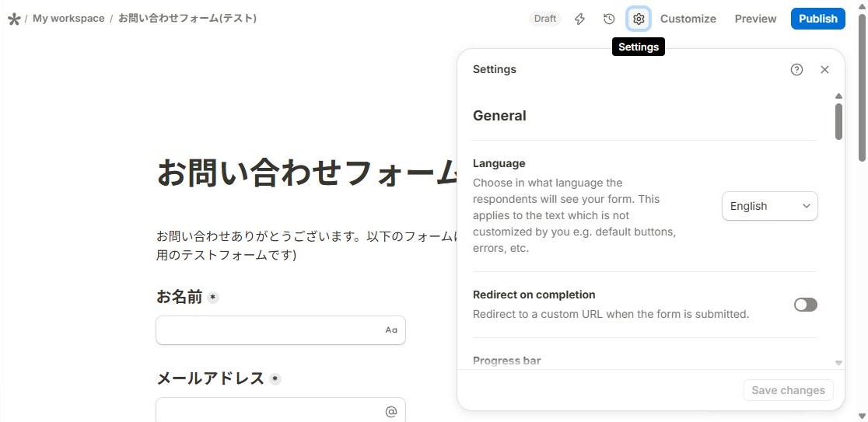Click the Language setting label

[499, 164]
